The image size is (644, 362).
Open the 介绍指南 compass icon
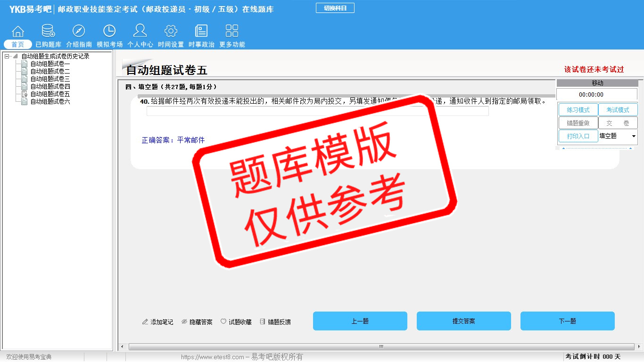79,32
